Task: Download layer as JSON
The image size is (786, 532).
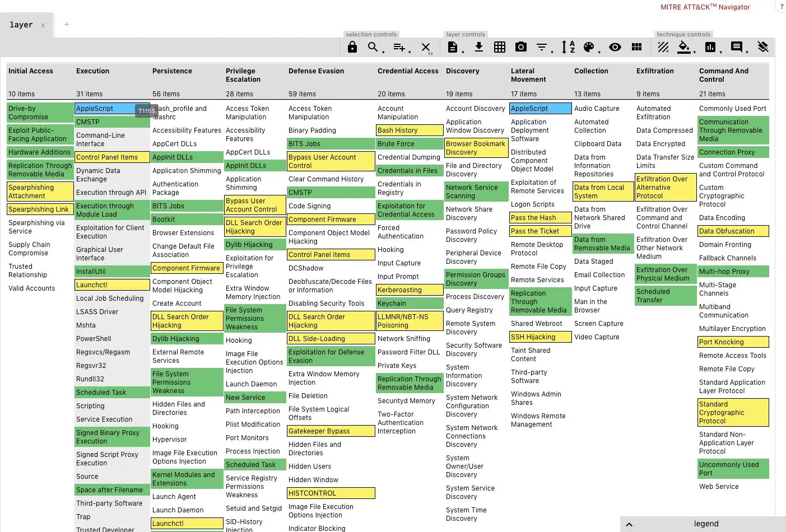Action: pyautogui.click(x=479, y=47)
